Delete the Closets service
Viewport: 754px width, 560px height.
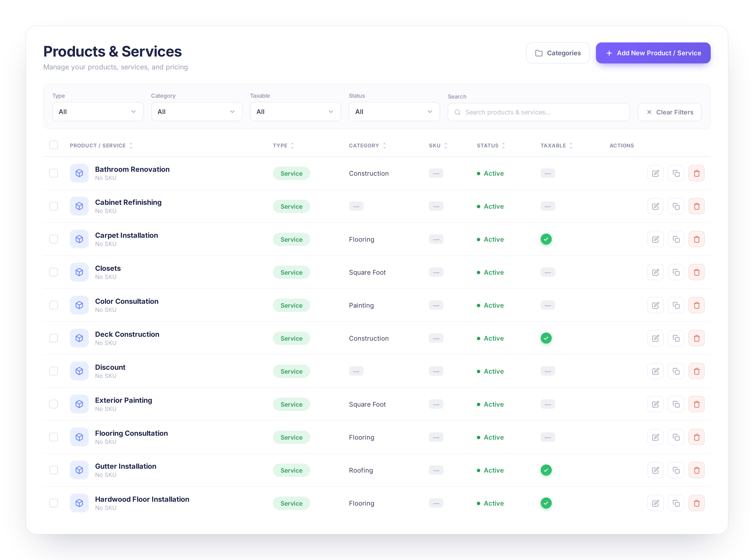[x=696, y=272]
